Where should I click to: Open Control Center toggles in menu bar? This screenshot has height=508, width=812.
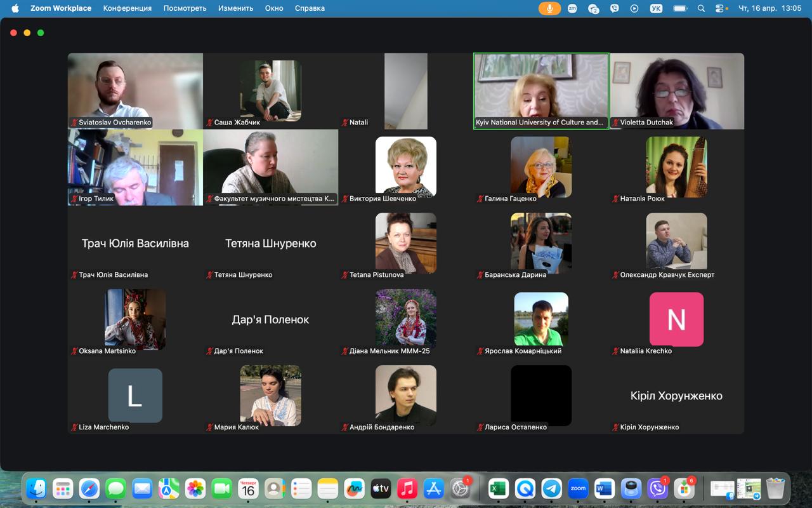coord(721,8)
